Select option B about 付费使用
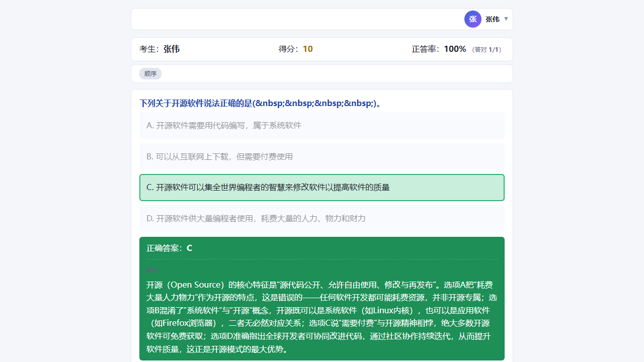 pyautogui.click(x=322, y=157)
